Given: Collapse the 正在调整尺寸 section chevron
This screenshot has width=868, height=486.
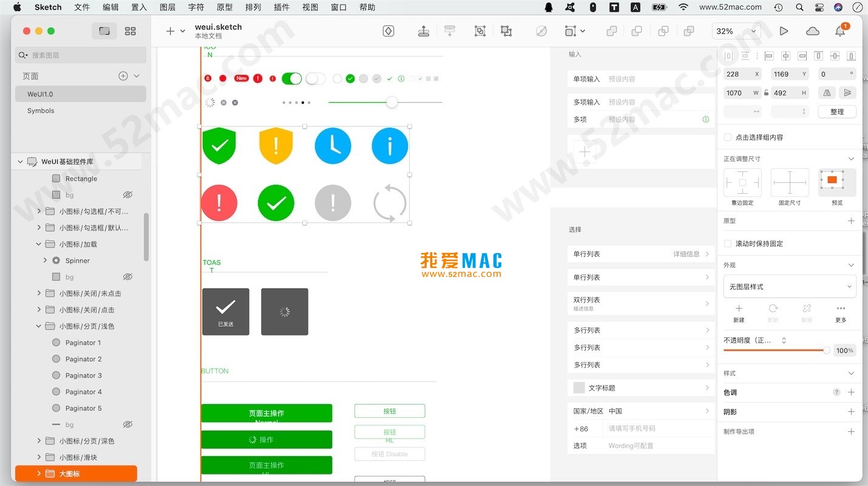Looking at the screenshot, I should pyautogui.click(x=851, y=159).
